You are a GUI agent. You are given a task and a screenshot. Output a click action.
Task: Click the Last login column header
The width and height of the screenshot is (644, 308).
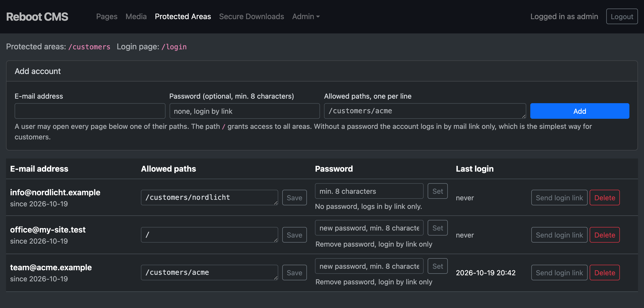click(x=475, y=169)
